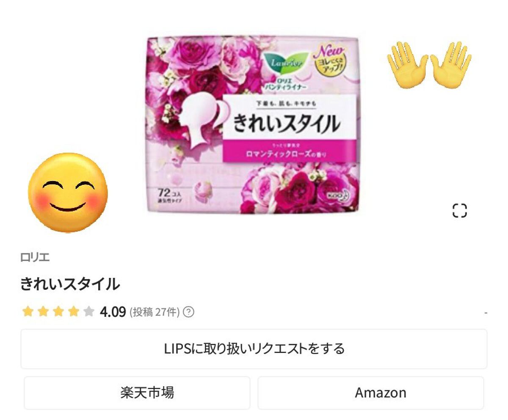This screenshot has height=420, width=508.
Task: Tap the raised hands emoji sticker
Action: tap(429, 65)
